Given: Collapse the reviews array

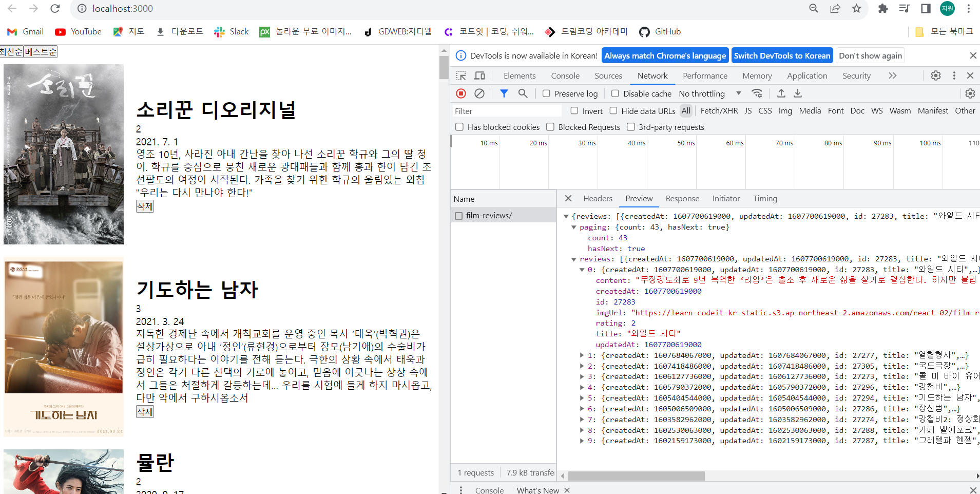Looking at the screenshot, I should click(x=574, y=259).
